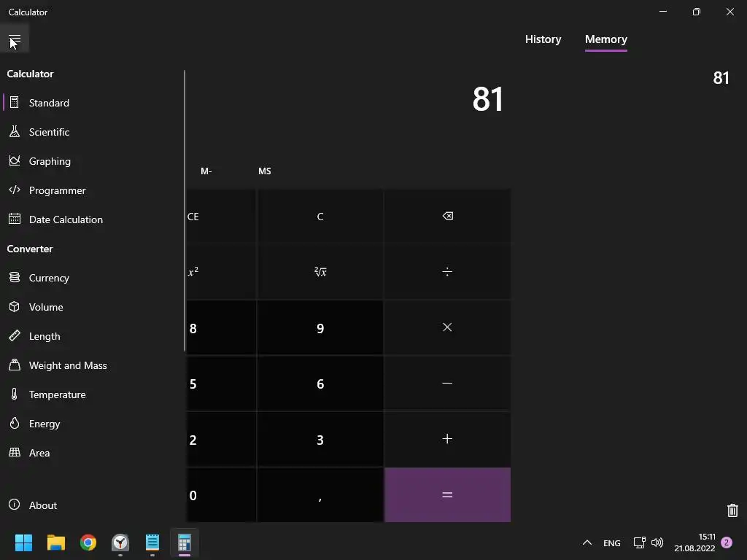Click the Programmer code brackets icon
The height and width of the screenshot is (560, 747).
15,190
